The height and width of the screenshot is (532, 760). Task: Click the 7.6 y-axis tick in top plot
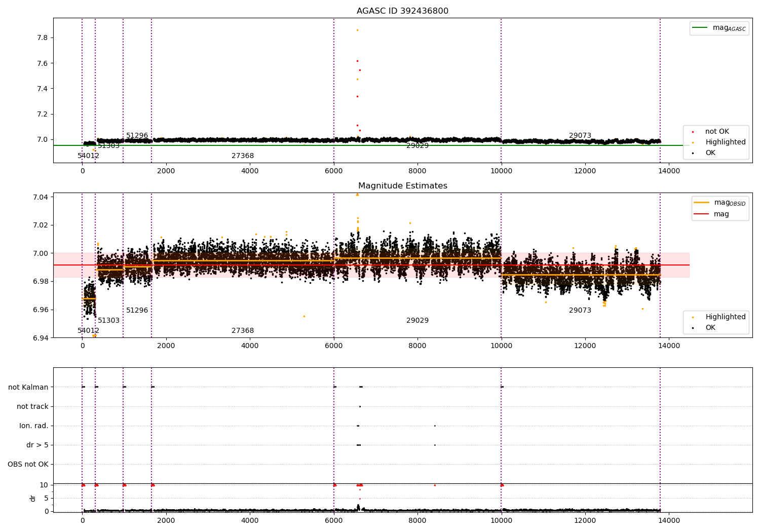[42, 63]
